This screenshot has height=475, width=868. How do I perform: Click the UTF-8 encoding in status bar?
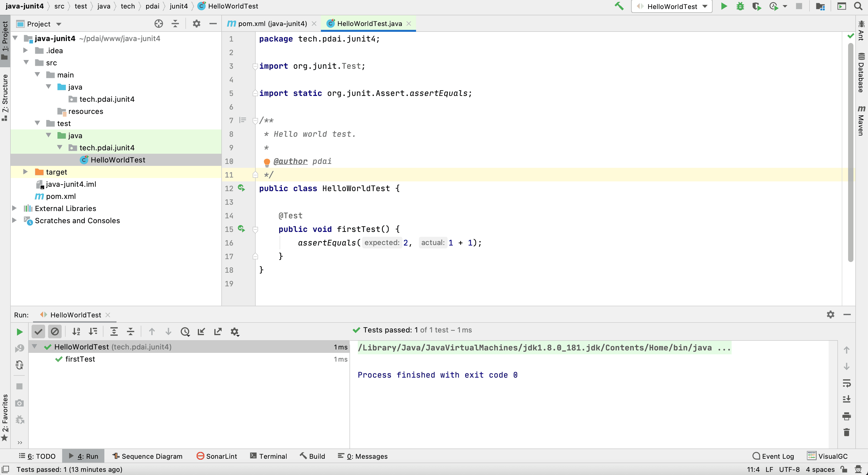pos(789,469)
